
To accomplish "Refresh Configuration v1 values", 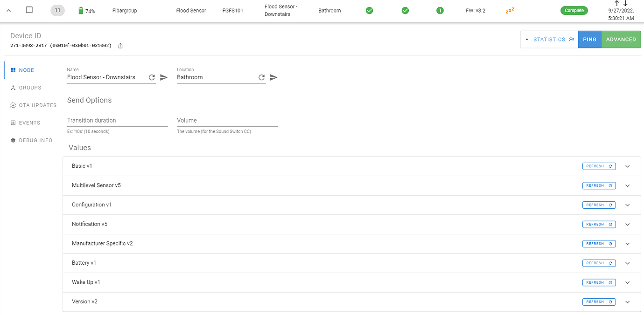I will click(599, 205).
